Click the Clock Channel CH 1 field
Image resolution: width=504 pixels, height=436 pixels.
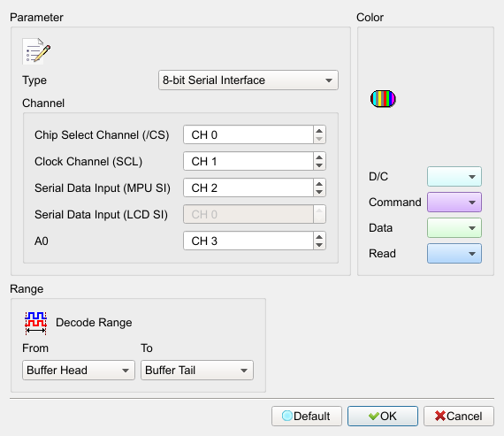[x=248, y=162]
